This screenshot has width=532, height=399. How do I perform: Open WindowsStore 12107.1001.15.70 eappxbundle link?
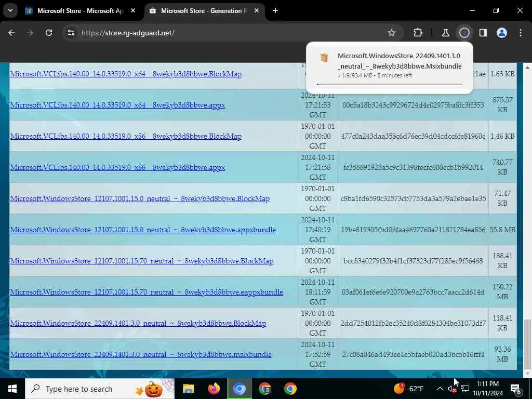(147, 292)
